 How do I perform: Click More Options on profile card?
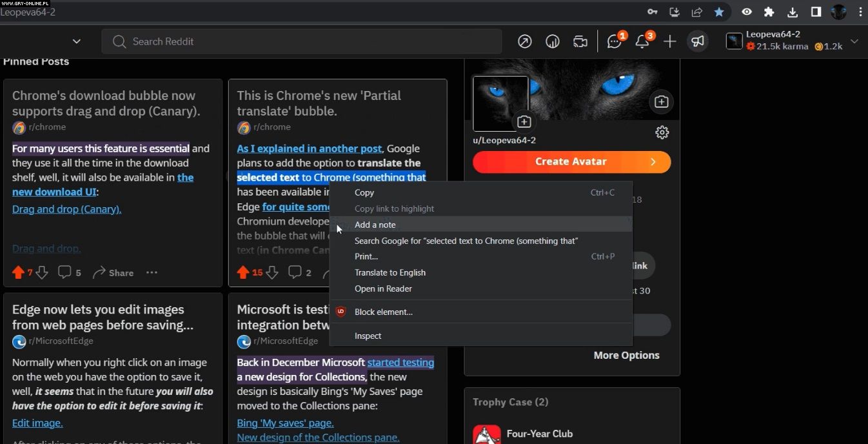coord(626,355)
